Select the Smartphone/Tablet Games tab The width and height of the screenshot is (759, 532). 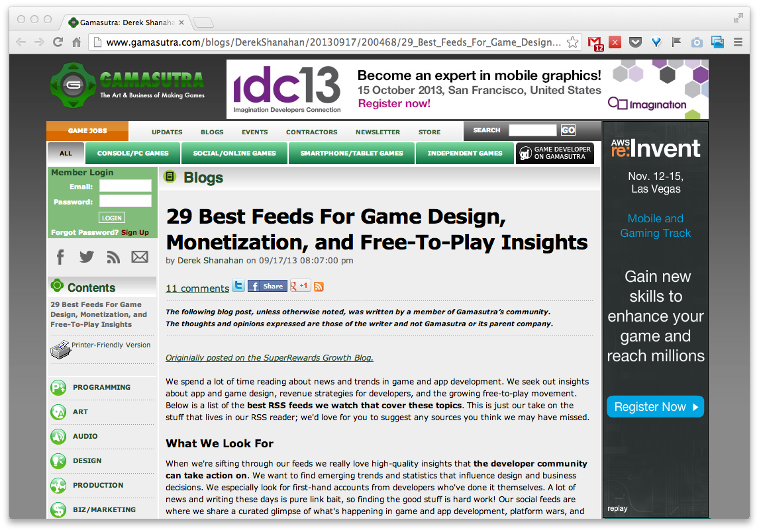click(x=352, y=154)
